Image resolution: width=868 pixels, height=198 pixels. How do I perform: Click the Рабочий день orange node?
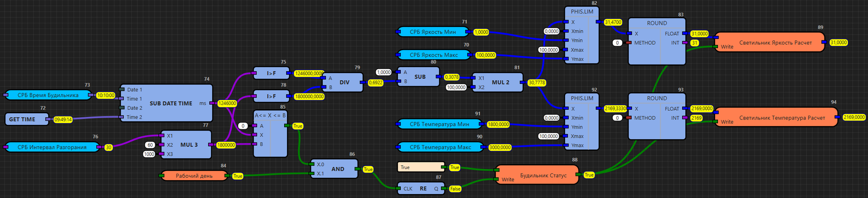coord(194,176)
